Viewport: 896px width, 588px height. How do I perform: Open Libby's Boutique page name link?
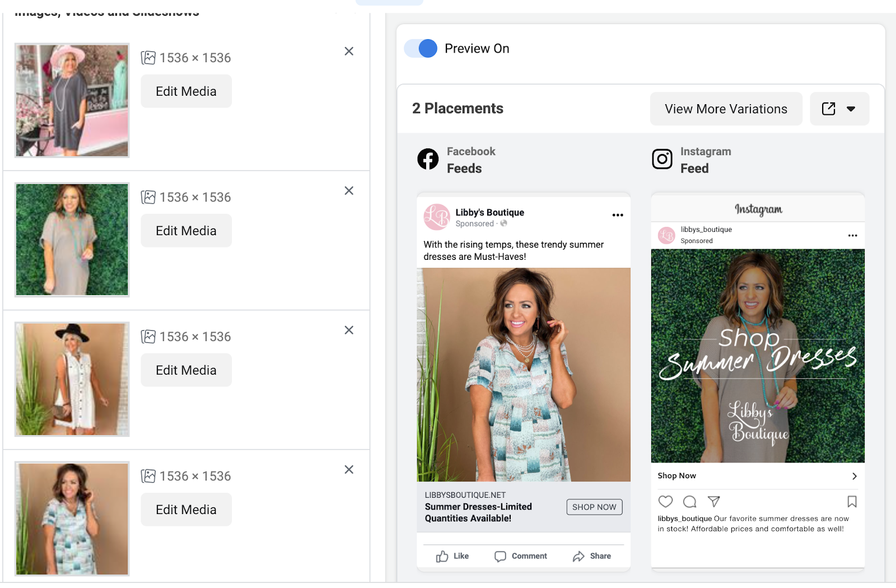489,212
